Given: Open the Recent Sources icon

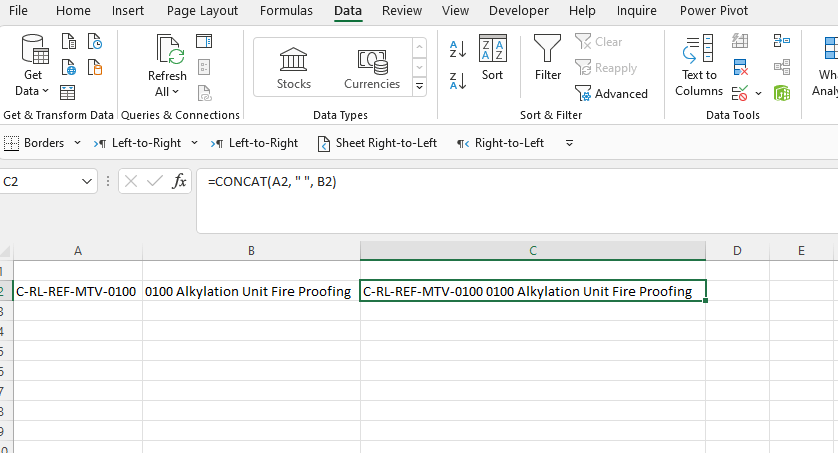Looking at the screenshot, I should 95,41.
